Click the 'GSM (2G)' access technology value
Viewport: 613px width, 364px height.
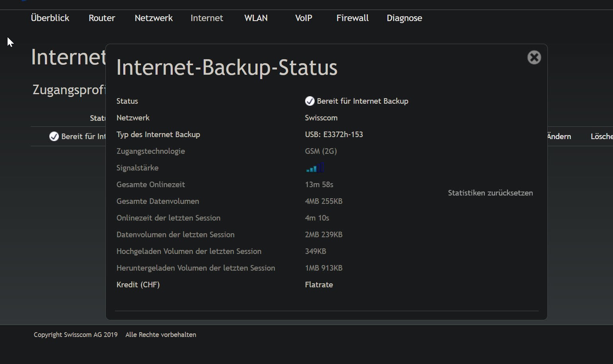[x=321, y=151]
